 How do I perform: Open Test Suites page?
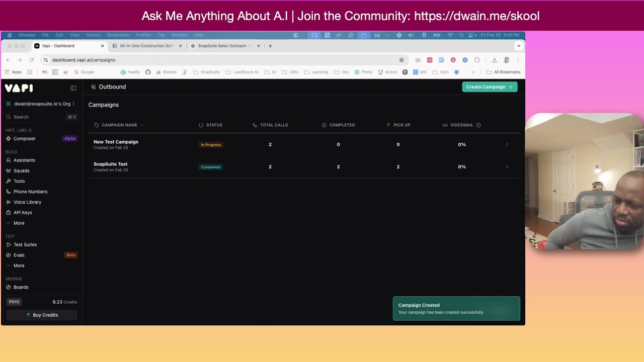click(41, 244)
